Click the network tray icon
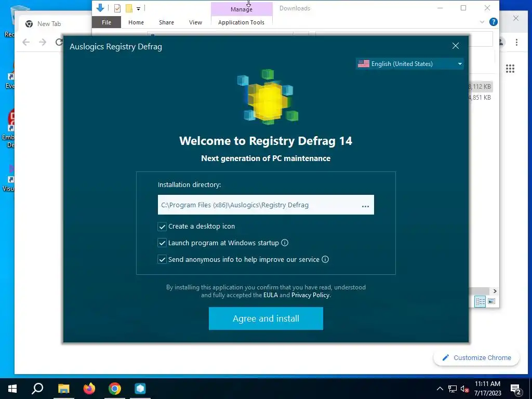The width and height of the screenshot is (532, 399). pos(453,389)
